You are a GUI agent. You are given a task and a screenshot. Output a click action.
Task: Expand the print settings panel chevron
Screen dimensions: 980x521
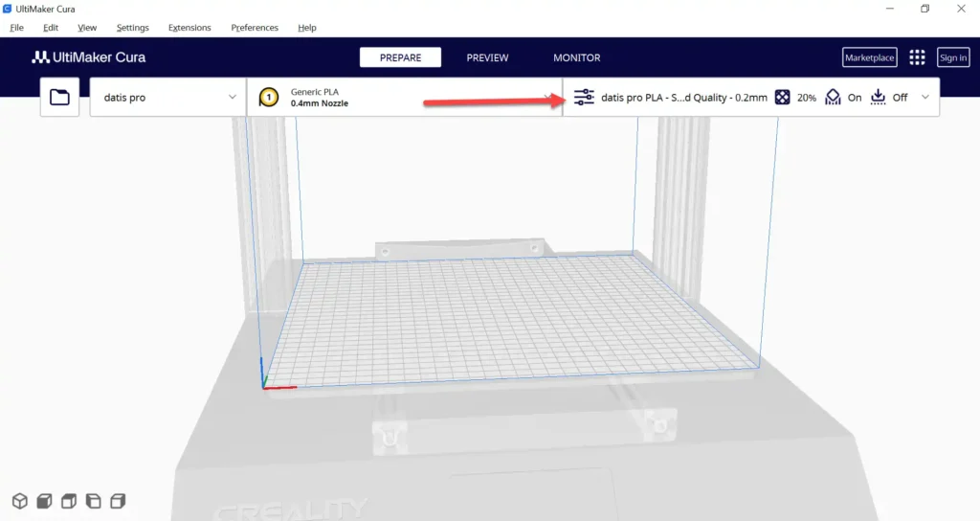[925, 97]
